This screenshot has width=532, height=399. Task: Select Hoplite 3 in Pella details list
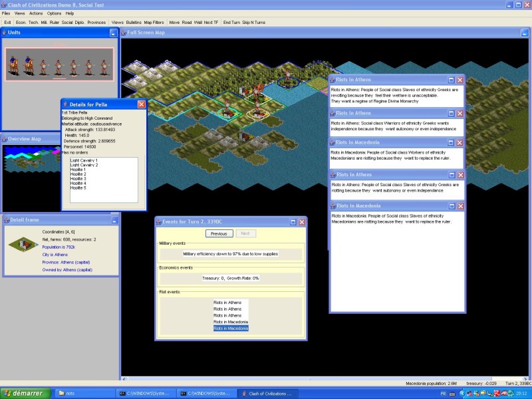(78, 179)
